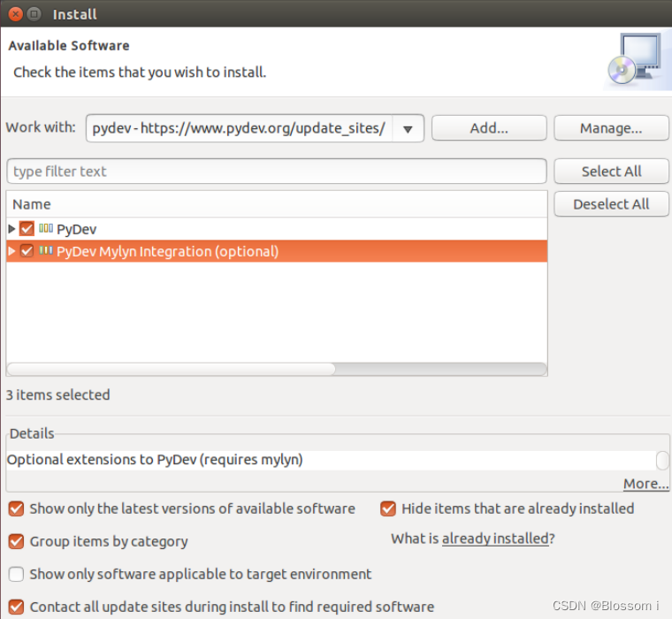The height and width of the screenshot is (619, 672).
Task: Click the PyDev Mylyn Integration category icon
Action: point(46,251)
